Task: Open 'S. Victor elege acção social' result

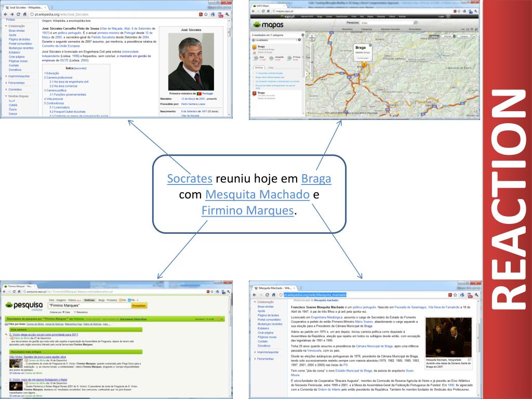Action: pos(44,335)
